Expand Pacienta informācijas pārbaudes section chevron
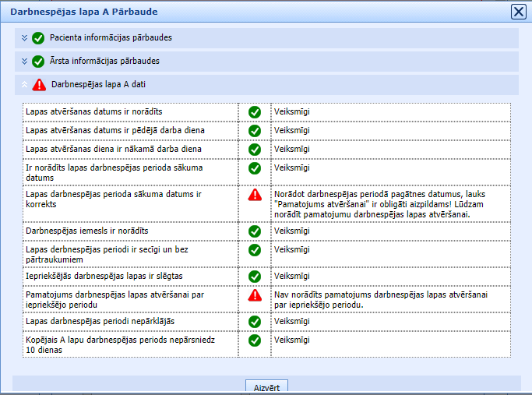The height and width of the screenshot is (395, 532). (x=25, y=38)
